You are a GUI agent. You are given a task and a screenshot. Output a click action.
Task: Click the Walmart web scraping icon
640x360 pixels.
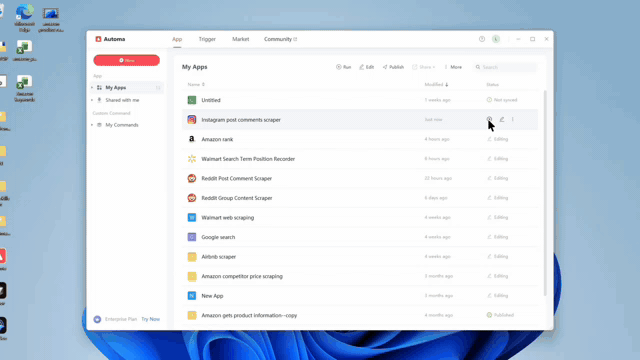click(x=192, y=218)
